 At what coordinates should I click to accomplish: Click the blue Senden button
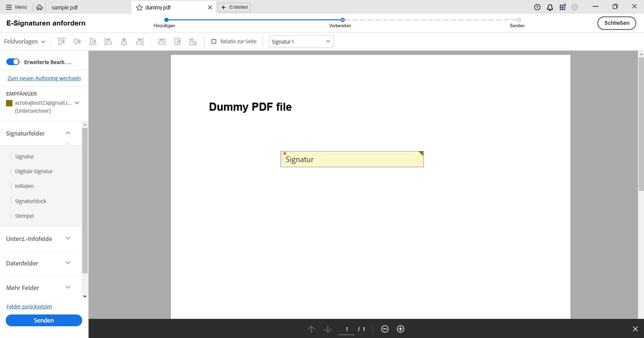coord(44,320)
